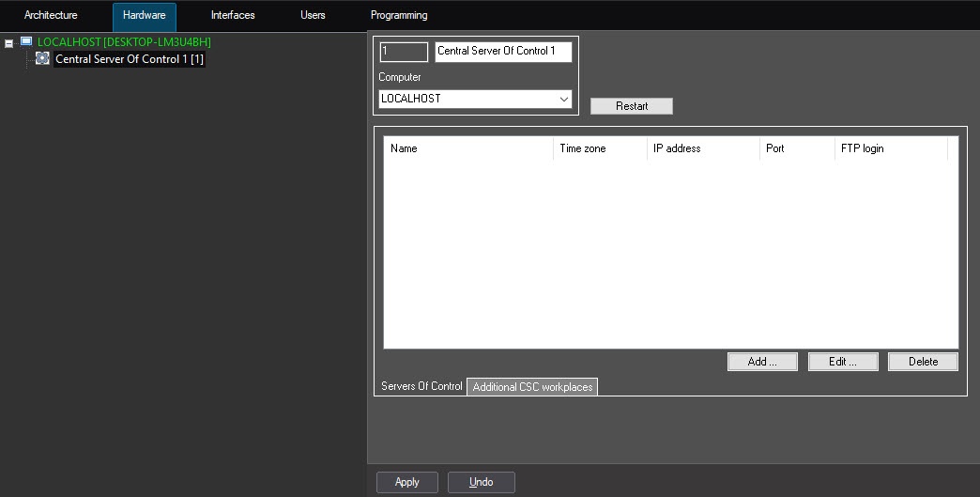Click the Edit button below the table

[x=843, y=362]
